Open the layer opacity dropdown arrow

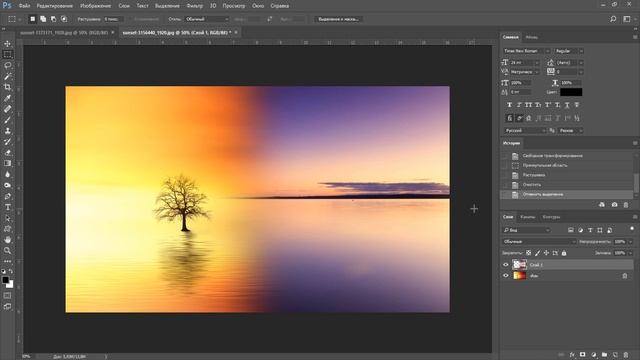coord(631,242)
